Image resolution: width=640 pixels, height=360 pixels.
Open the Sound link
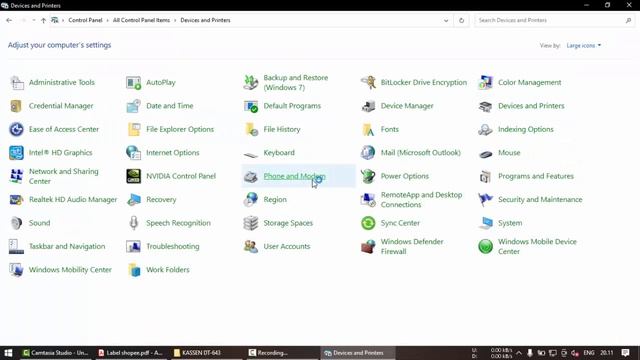39,223
